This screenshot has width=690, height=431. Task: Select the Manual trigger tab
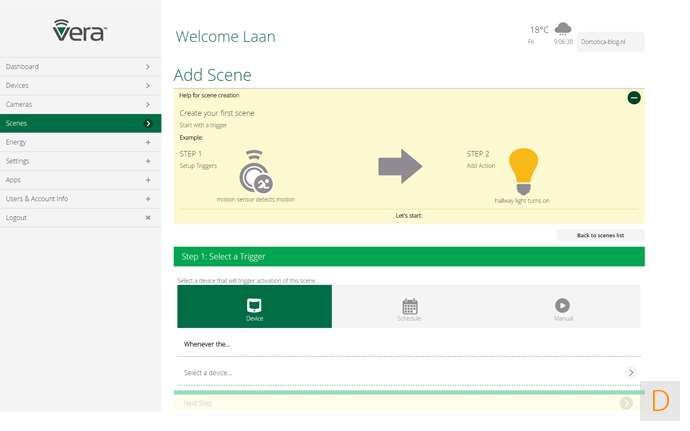tap(563, 307)
